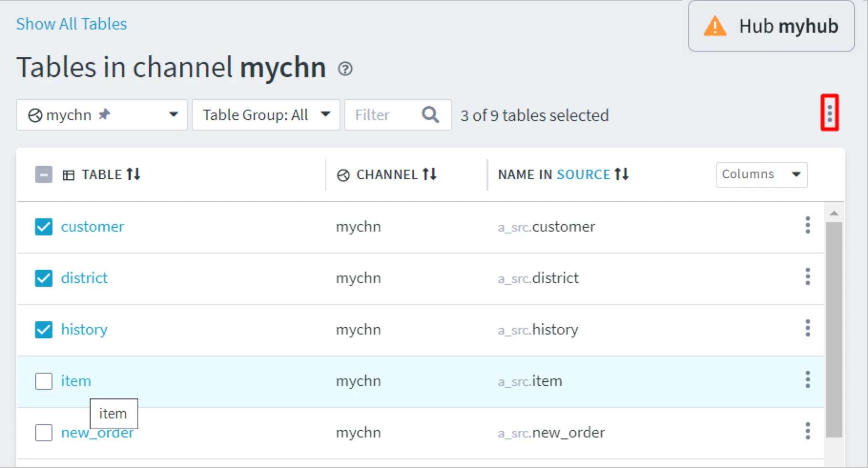
Task: Open the history table link
Action: click(x=84, y=329)
